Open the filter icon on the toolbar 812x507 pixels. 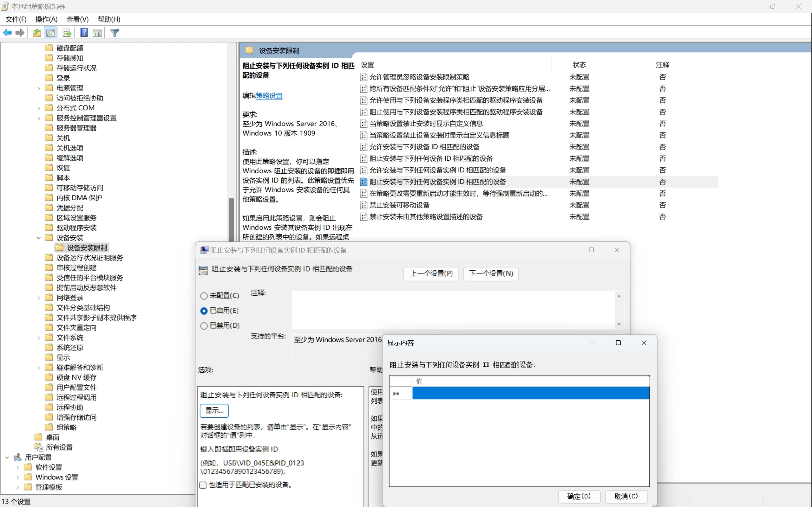coord(115,33)
